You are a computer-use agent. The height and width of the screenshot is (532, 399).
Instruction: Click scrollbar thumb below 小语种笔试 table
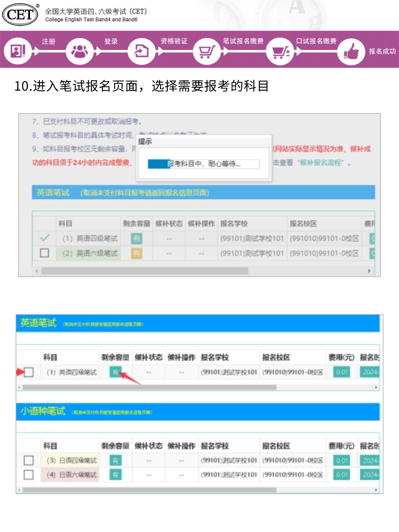pyautogui.click(x=149, y=490)
